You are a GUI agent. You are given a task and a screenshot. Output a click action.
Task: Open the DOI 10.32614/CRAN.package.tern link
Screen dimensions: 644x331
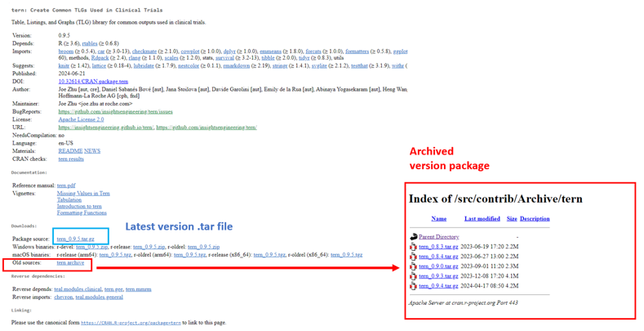[93, 82]
